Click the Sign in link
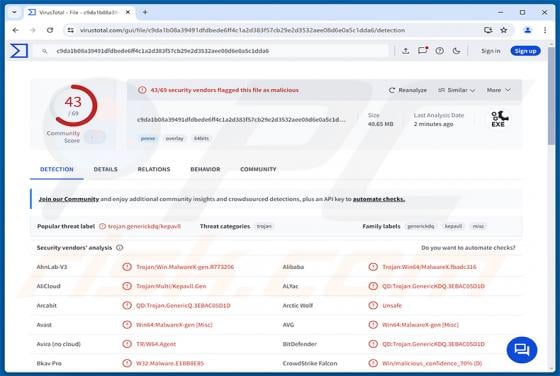 click(x=490, y=51)
